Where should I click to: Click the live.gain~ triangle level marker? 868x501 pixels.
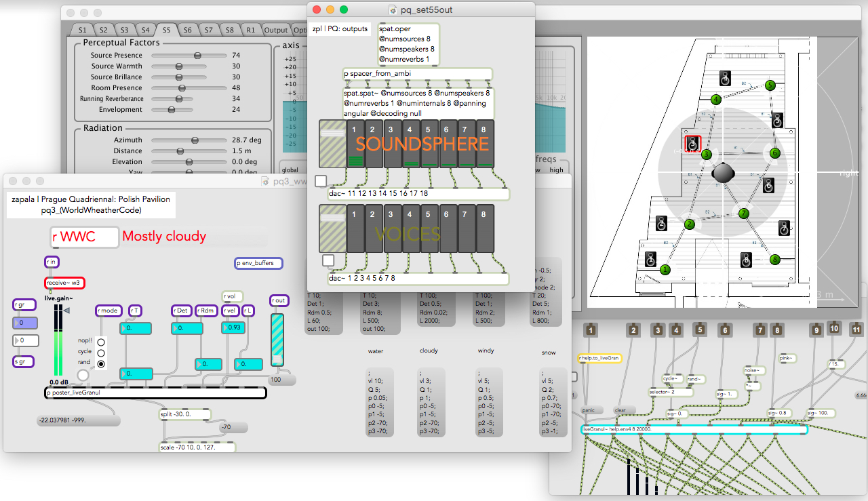click(66, 310)
